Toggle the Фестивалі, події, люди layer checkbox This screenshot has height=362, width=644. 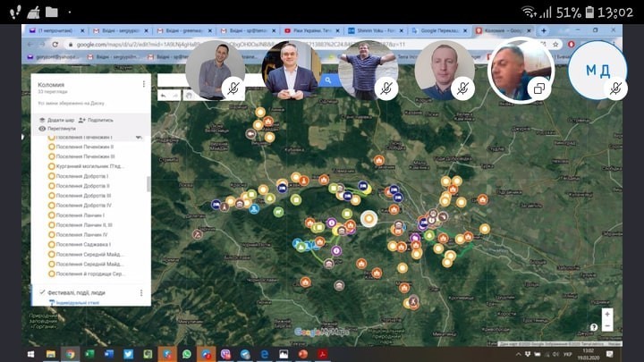click(x=42, y=292)
